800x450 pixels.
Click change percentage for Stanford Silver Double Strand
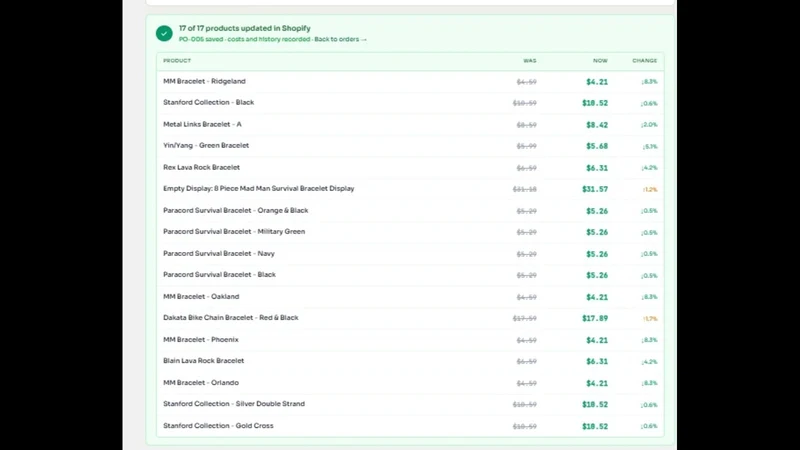click(649, 405)
